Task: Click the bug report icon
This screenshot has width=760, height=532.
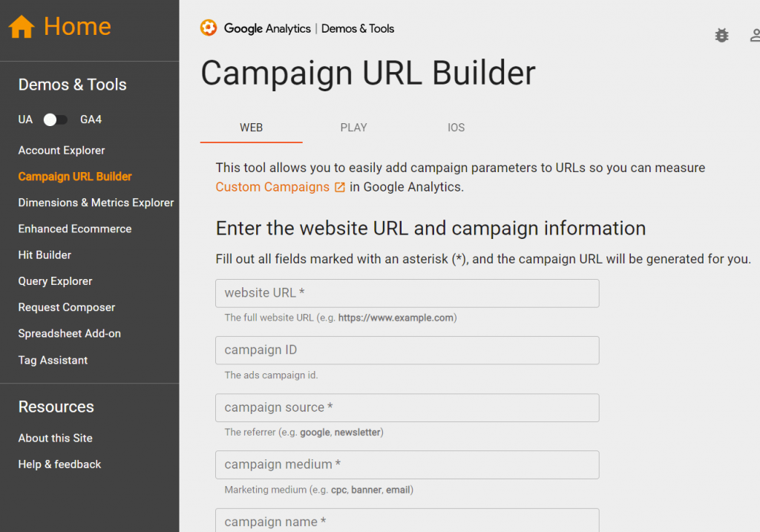Action: coord(721,35)
